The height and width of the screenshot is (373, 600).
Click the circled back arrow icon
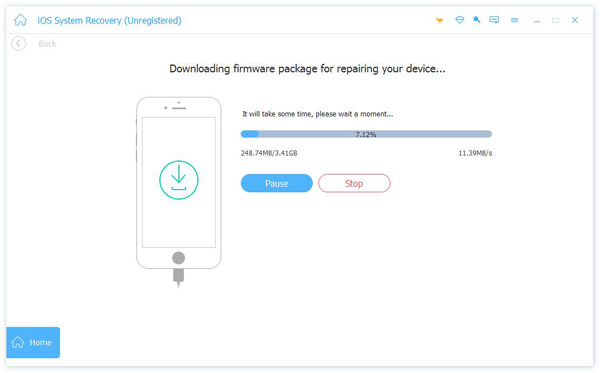click(18, 43)
